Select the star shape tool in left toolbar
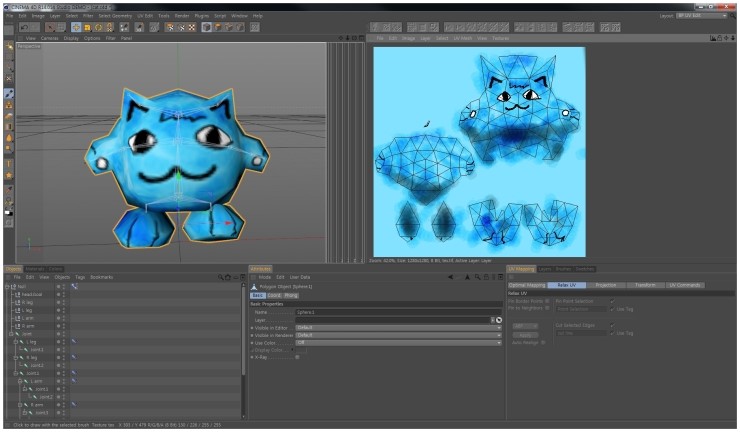740x432 pixels. [9, 176]
